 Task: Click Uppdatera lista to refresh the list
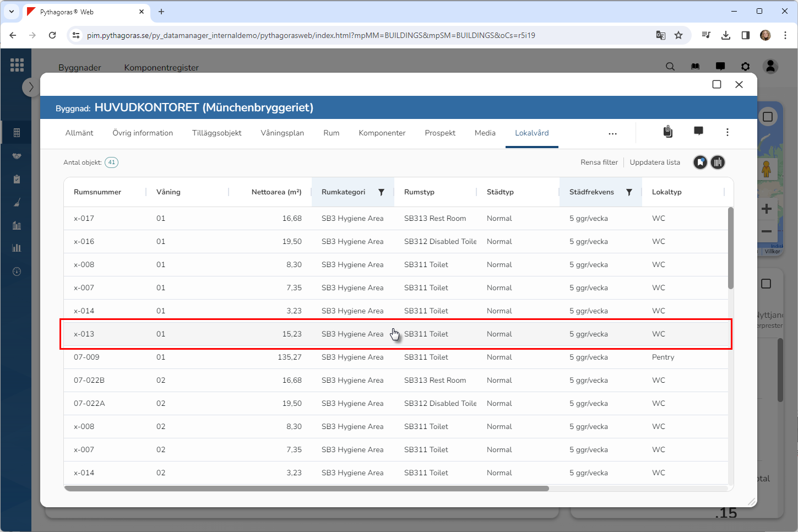pyautogui.click(x=655, y=162)
